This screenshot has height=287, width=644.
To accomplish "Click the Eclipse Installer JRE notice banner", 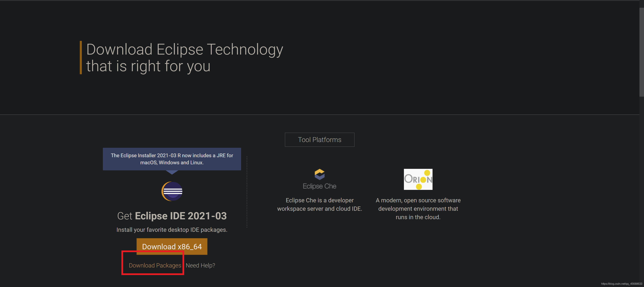I will pos(172,159).
